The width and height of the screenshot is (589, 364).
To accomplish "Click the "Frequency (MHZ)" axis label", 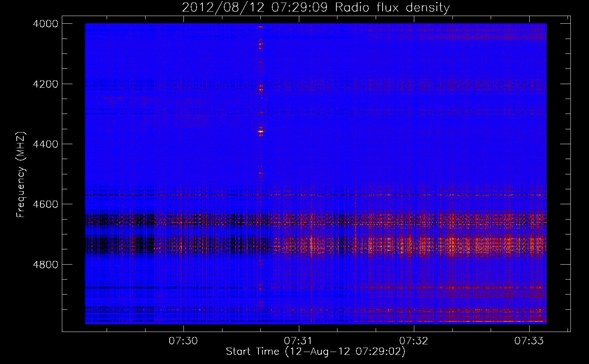I will 21,175.
